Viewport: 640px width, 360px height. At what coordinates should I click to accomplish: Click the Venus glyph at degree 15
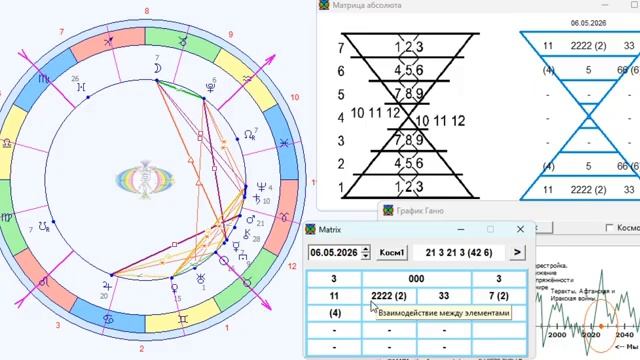click(x=174, y=289)
